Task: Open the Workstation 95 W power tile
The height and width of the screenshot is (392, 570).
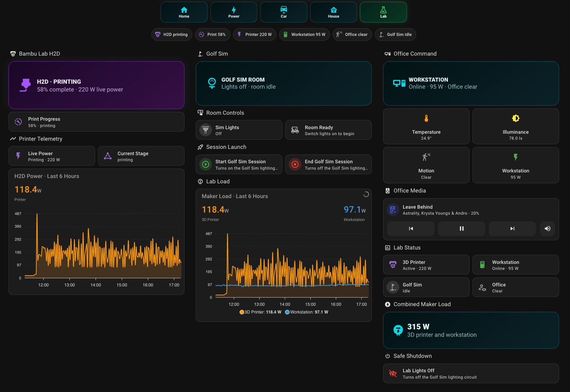Action: point(516,165)
